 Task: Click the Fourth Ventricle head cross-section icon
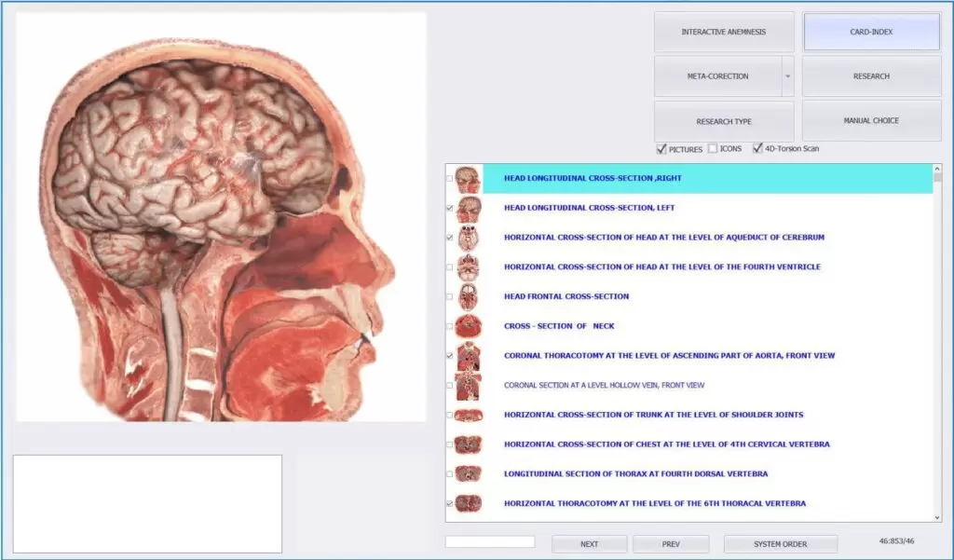pos(468,267)
